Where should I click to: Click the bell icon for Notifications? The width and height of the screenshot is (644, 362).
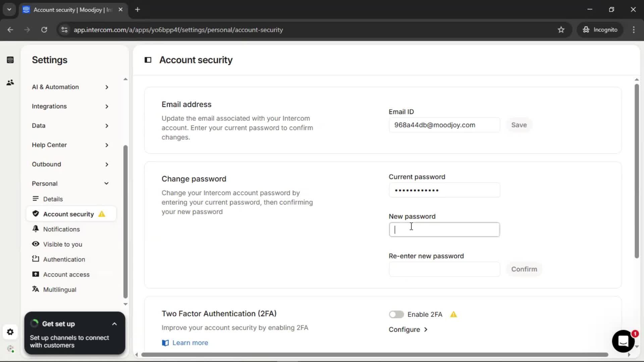click(x=36, y=229)
